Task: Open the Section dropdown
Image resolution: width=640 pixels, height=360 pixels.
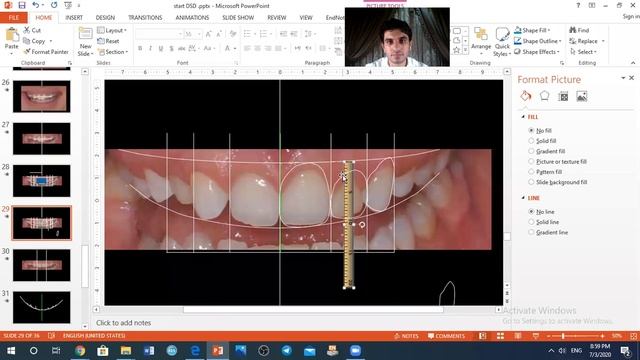Action: (x=113, y=52)
